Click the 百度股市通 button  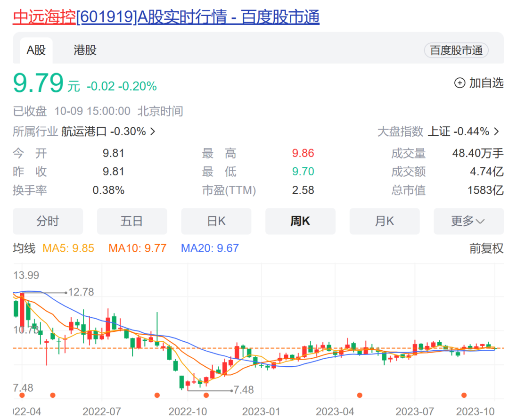point(456,50)
